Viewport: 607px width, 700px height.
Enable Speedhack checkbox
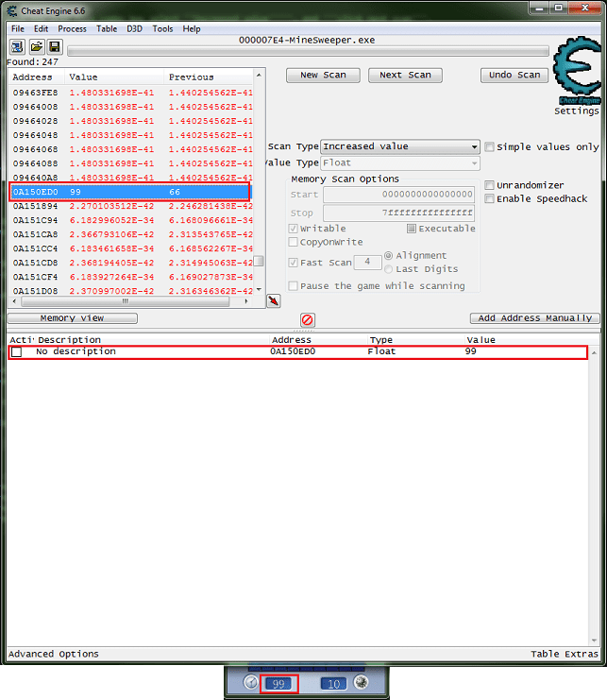tap(489, 198)
